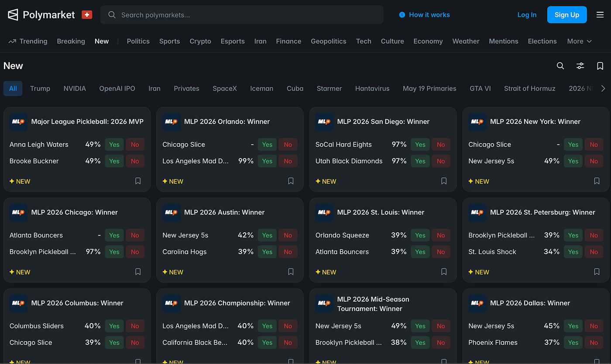Bookmark the Major League Pickleball 2026 MVP market
This screenshot has width=611, height=364.
coord(138,181)
